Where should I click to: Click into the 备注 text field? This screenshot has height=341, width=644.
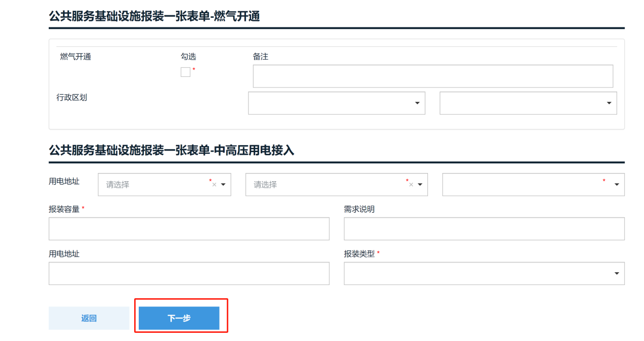tap(433, 76)
